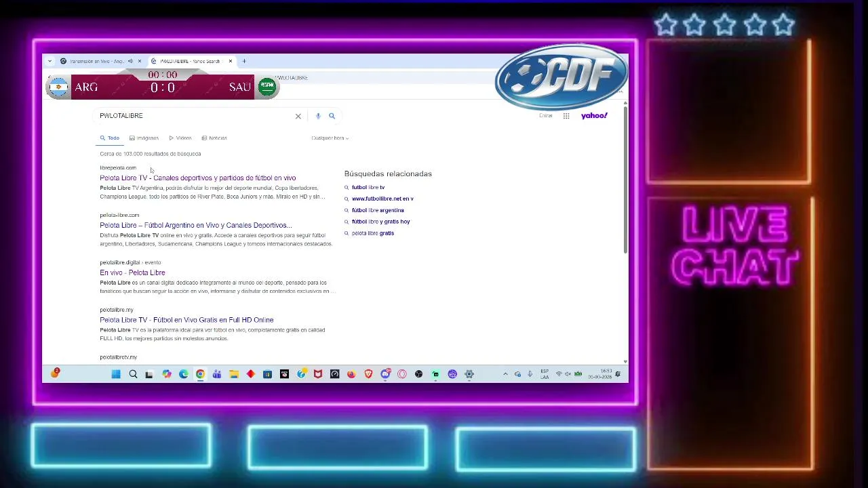Click related search fútbol libre y gratis hoy

[380, 222]
